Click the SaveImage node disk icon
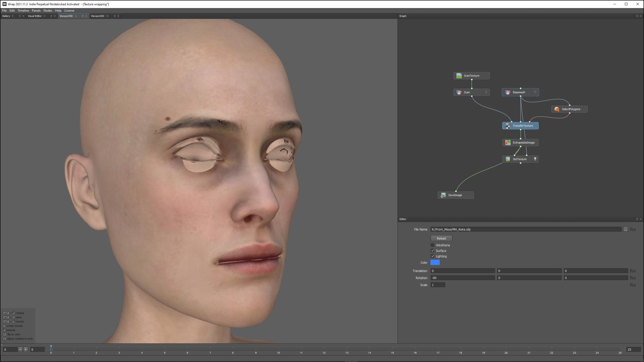This screenshot has height=362, width=644. click(x=443, y=195)
